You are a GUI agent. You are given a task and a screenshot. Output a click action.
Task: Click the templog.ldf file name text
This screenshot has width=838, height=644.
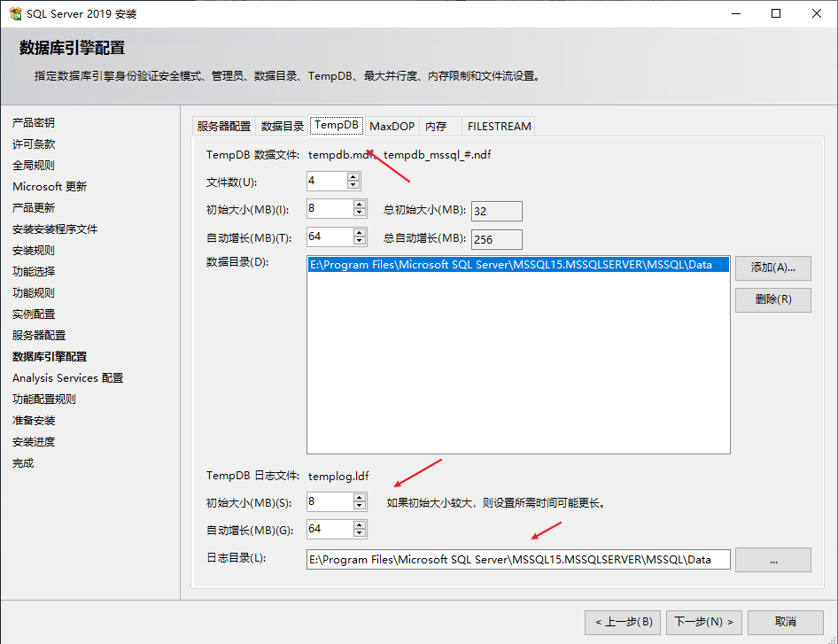tap(338, 477)
